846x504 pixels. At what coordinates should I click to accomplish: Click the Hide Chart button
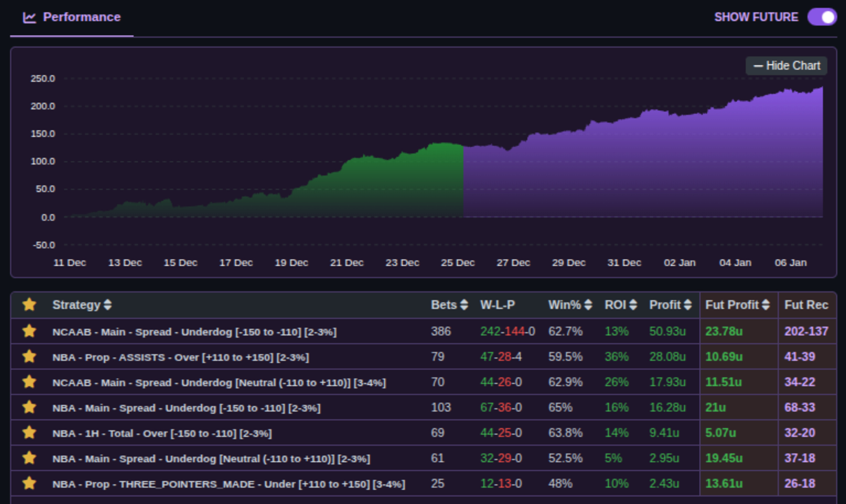pos(786,66)
